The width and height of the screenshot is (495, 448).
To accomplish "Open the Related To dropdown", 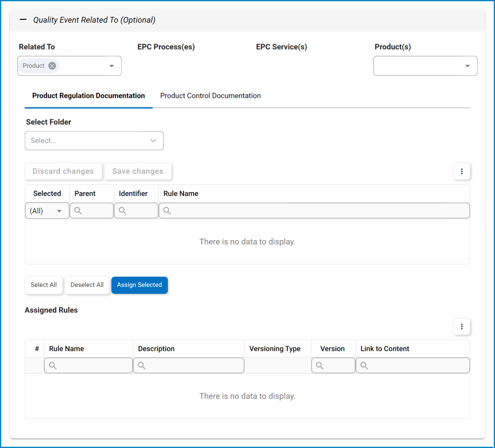I will pos(112,65).
